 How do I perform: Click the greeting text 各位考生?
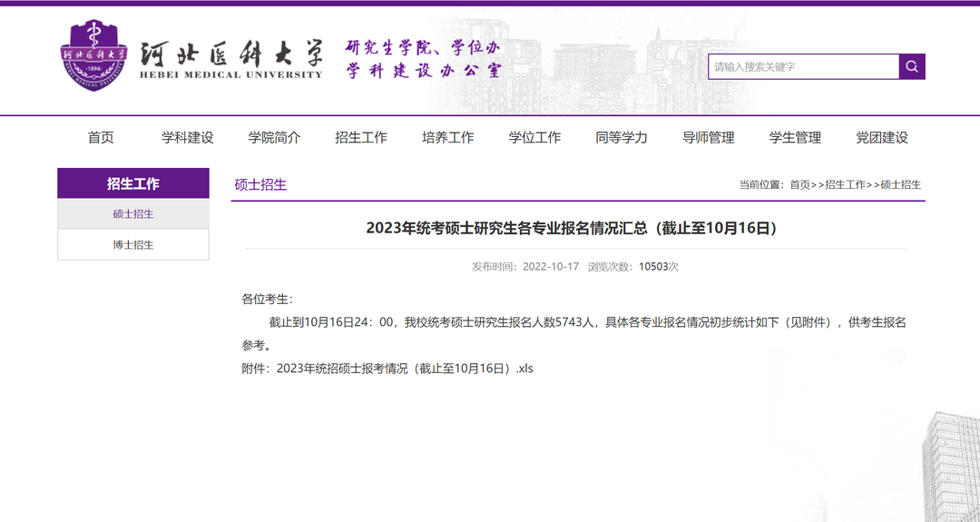267,299
